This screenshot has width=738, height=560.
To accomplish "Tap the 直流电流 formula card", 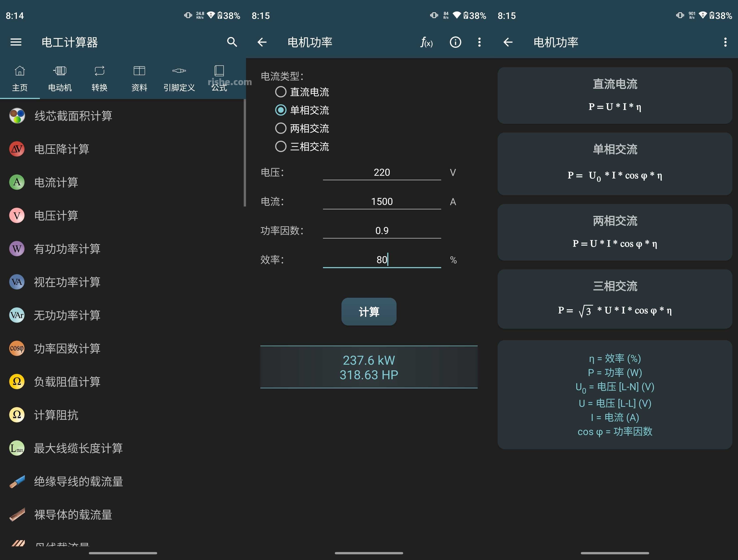I will [x=615, y=95].
